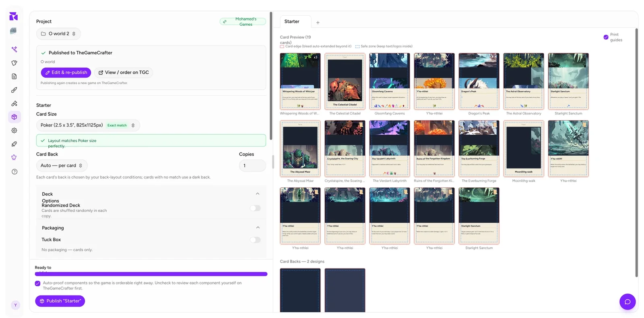Image resolution: width=644 pixels, height=318 pixels.
Task: Select the Gloomfang Caverns card thumbnail
Action: pyautogui.click(x=390, y=81)
